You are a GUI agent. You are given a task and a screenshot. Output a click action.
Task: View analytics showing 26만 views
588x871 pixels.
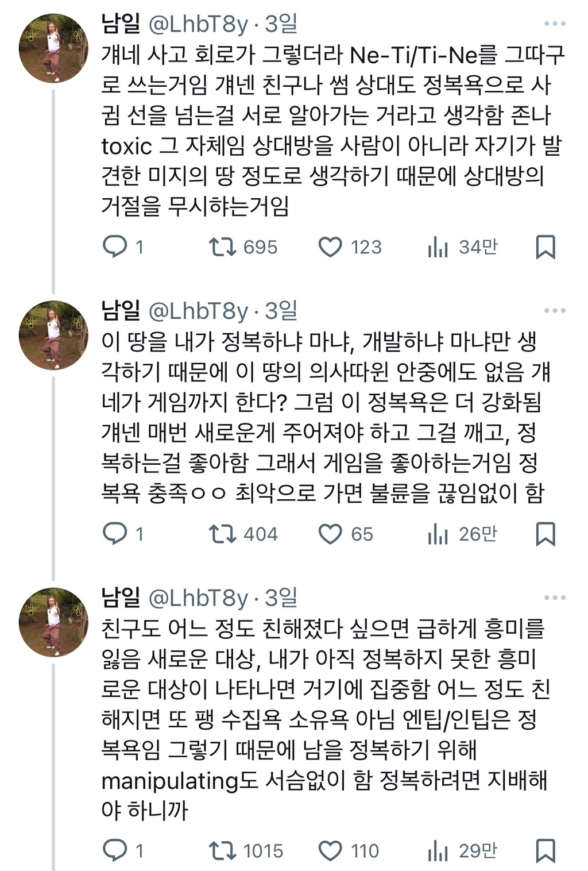438,534
